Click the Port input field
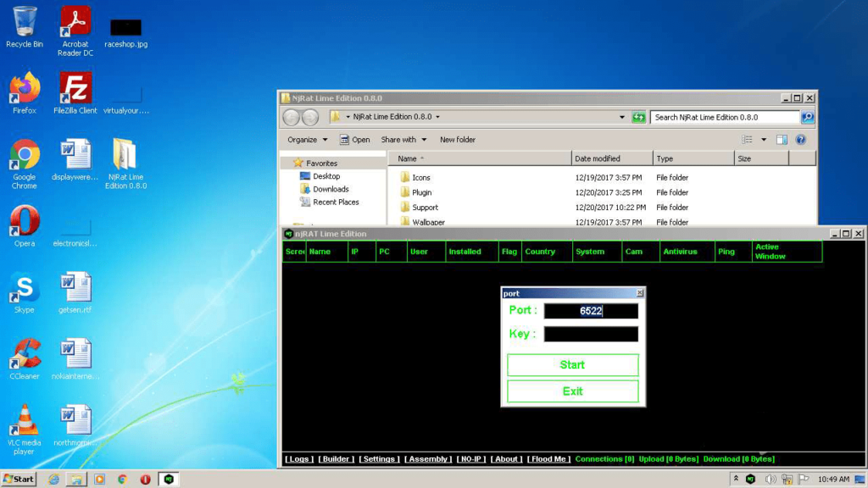The height and width of the screenshot is (488, 868). coord(591,311)
